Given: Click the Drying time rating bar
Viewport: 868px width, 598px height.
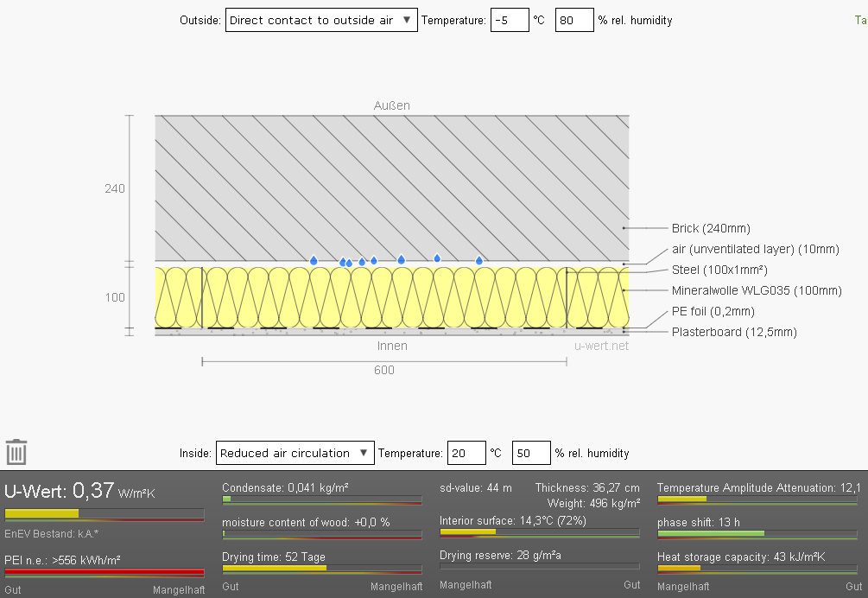Looking at the screenshot, I should [322, 569].
